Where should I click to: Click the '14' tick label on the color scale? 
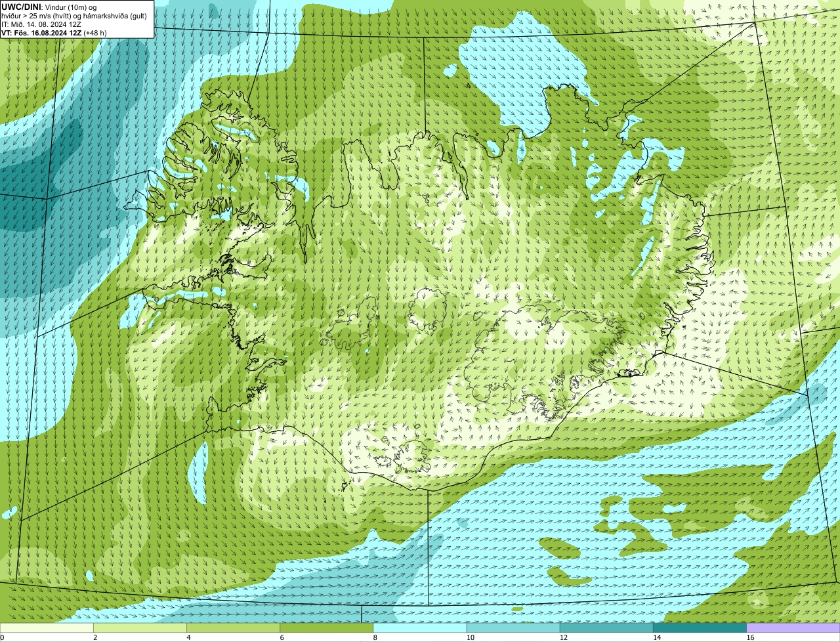(x=657, y=637)
